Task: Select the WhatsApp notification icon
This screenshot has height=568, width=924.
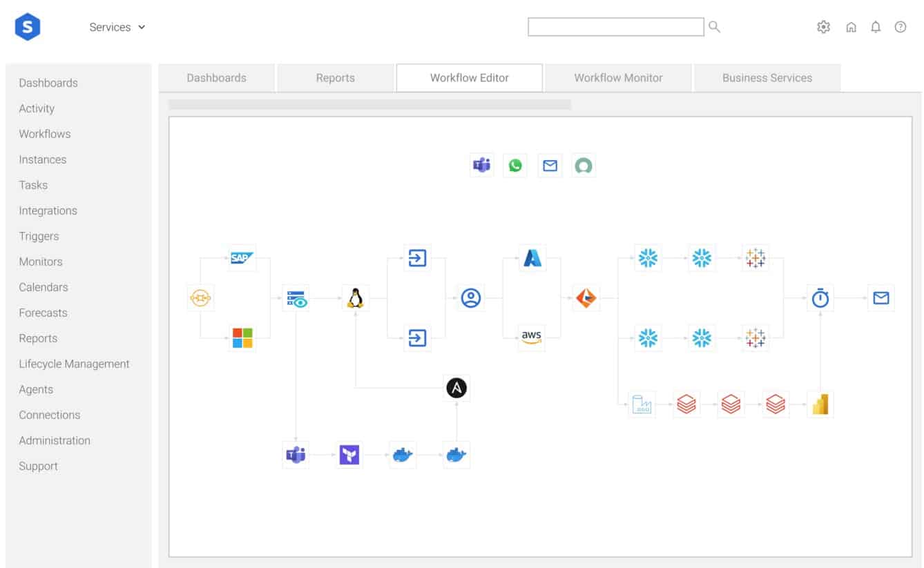Action: pos(515,165)
